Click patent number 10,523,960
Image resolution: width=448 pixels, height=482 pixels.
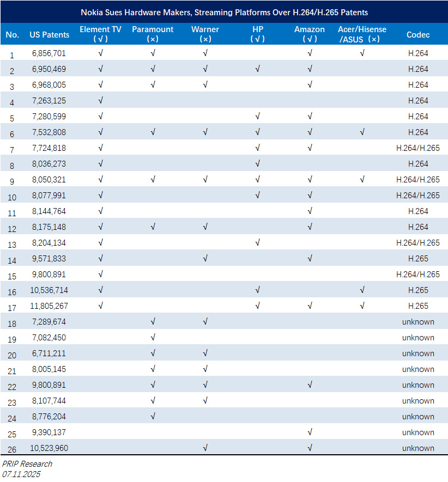click(49, 448)
